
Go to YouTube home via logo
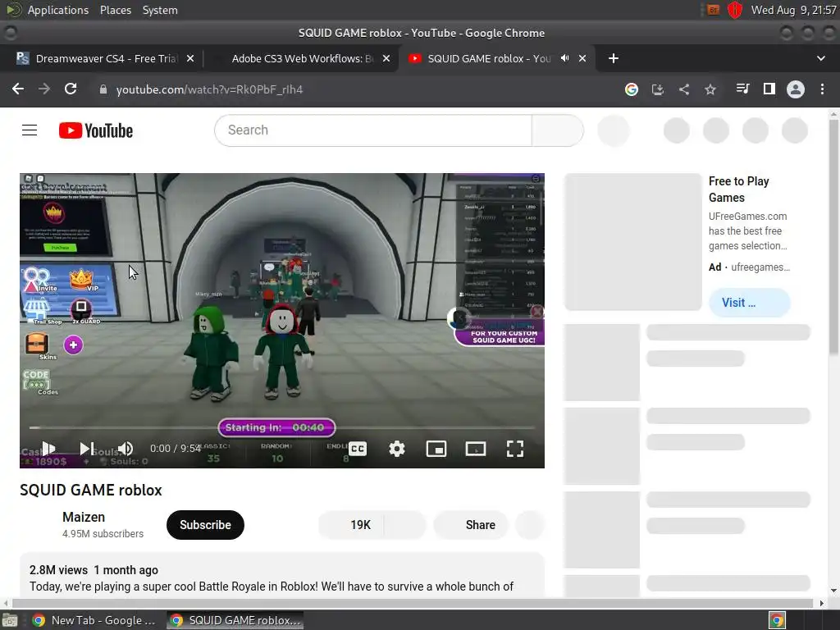(96, 130)
